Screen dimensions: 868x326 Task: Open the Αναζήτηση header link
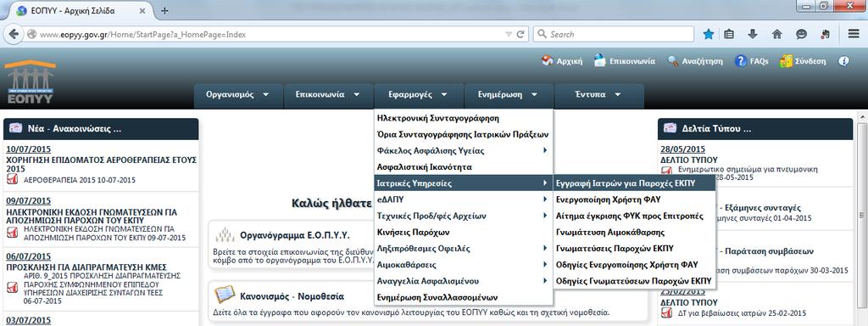695,61
